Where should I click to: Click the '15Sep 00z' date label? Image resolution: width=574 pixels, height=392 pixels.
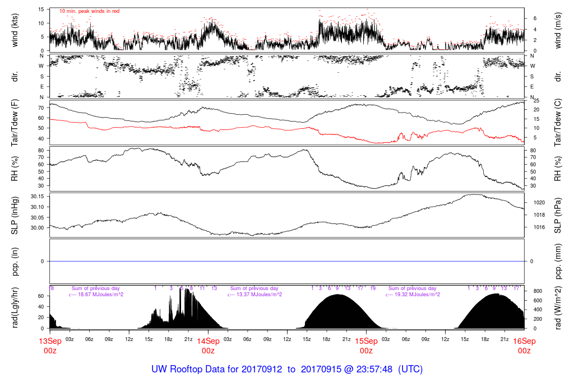tap(366, 346)
